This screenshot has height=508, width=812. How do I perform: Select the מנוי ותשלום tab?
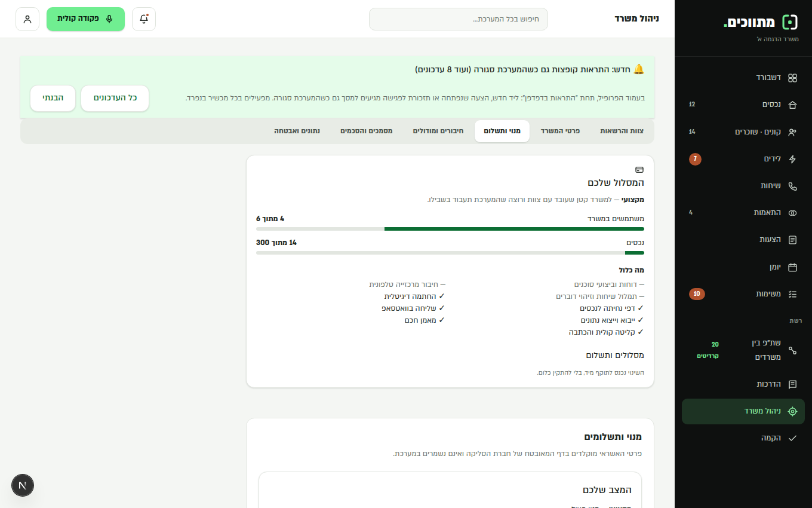click(502, 131)
